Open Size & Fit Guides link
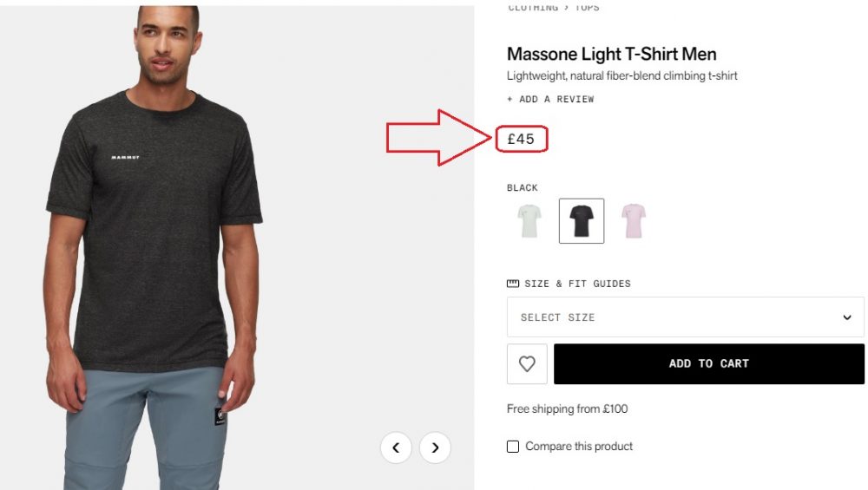 pos(577,284)
